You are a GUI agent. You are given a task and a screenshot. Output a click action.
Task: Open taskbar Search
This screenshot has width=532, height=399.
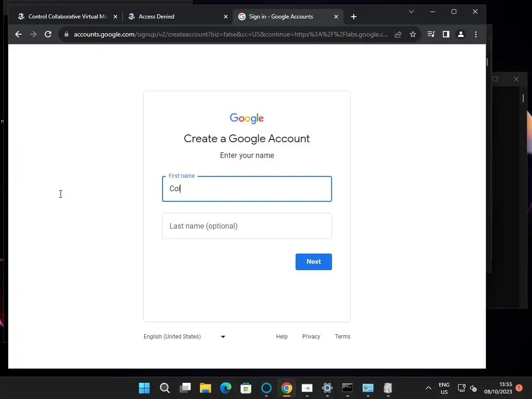[x=164, y=388]
